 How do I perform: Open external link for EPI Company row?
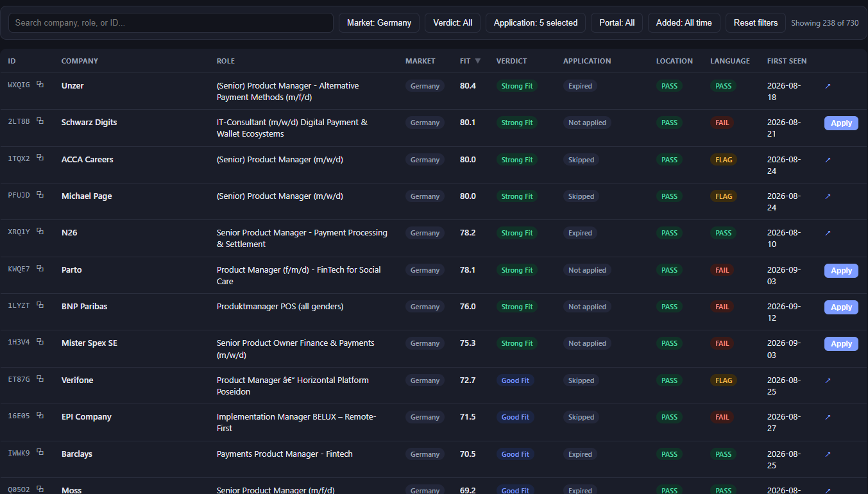tap(828, 417)
